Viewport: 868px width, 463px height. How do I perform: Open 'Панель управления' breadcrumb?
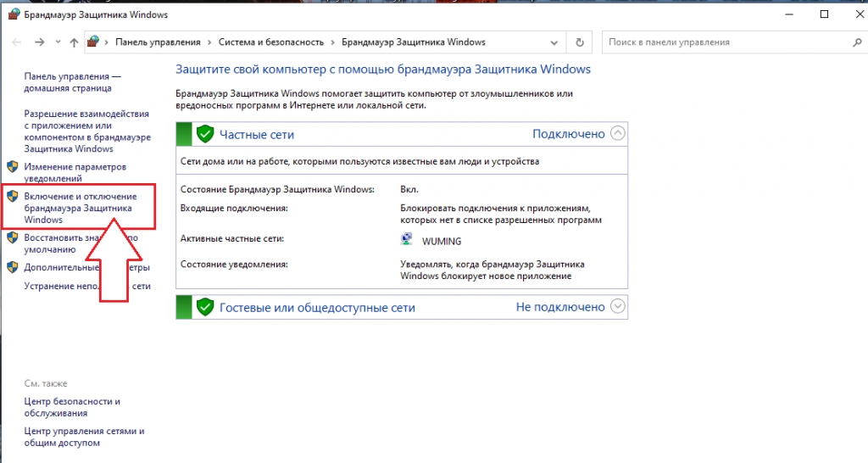click(x=158, y=42)
